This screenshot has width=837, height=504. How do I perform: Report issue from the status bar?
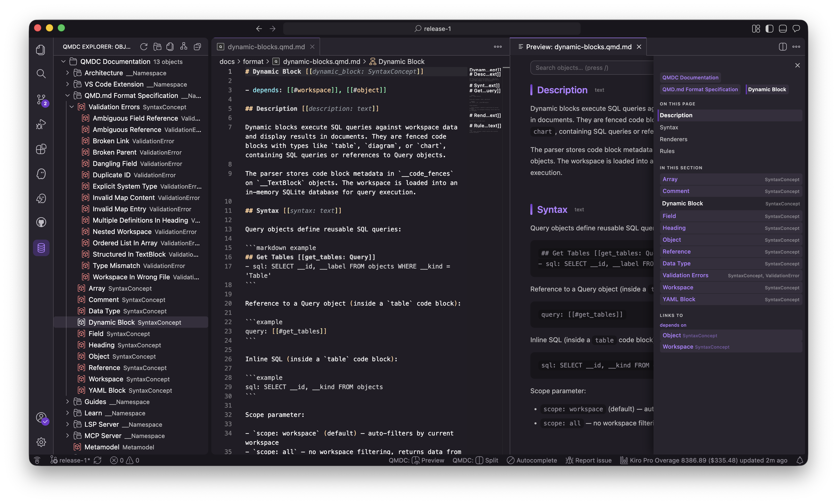pos(589,460)
